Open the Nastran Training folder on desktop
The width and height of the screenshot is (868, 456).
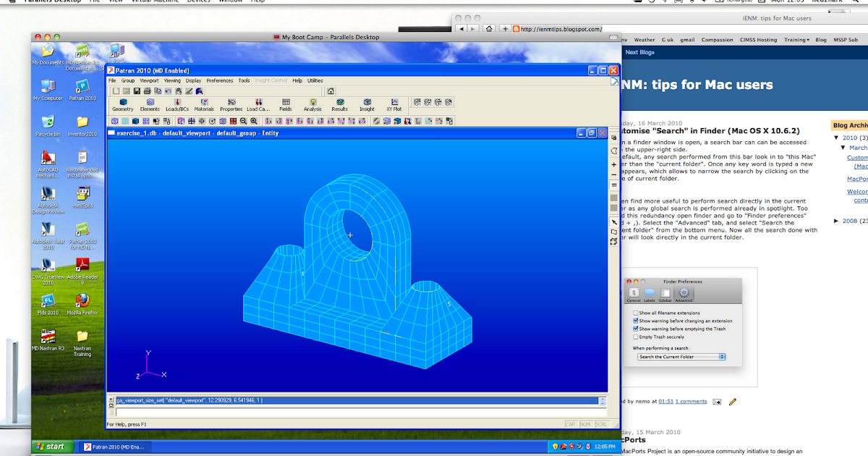point(82,343)
